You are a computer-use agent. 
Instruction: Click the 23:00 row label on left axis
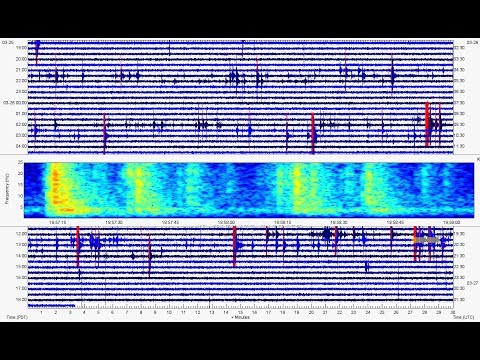tap(21, 92)
